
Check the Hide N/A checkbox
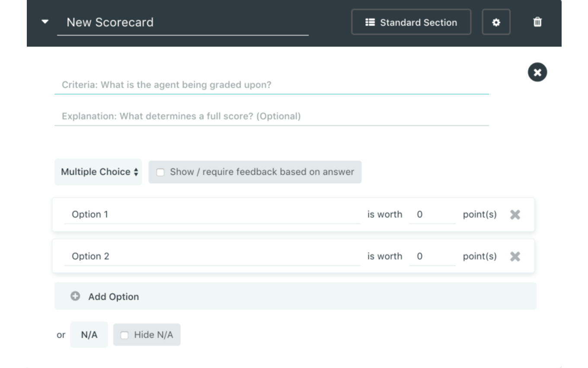pos(125,335)
